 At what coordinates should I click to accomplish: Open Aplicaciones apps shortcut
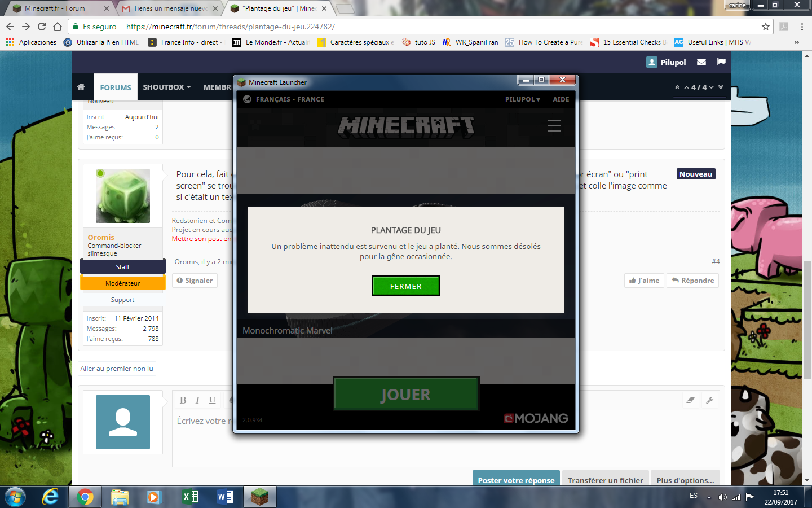point(32,42)
